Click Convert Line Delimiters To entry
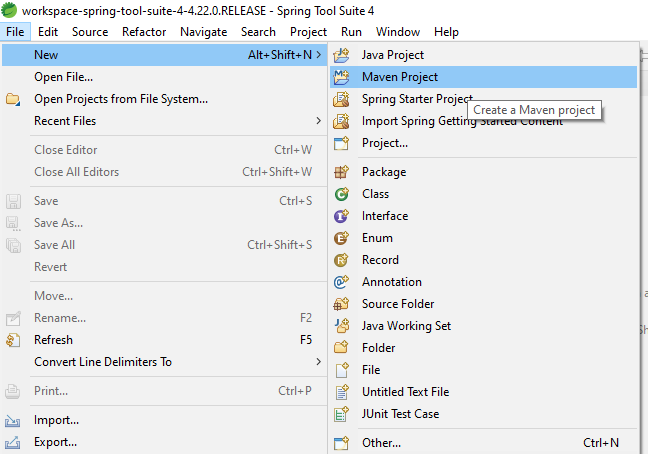 click(164, 361)
